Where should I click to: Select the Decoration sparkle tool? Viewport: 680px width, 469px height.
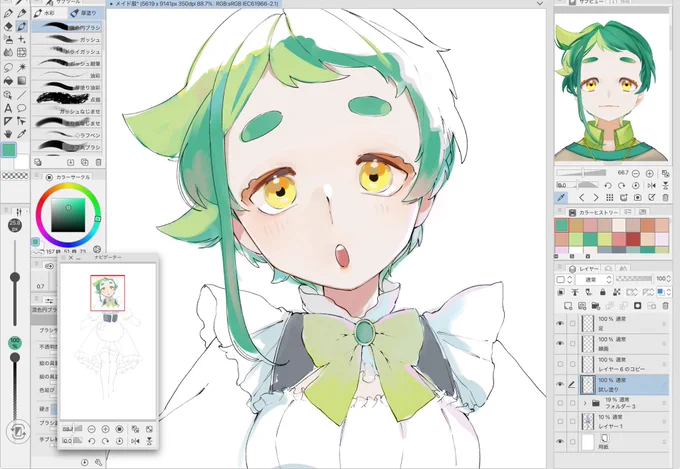[x=22, y=39]
